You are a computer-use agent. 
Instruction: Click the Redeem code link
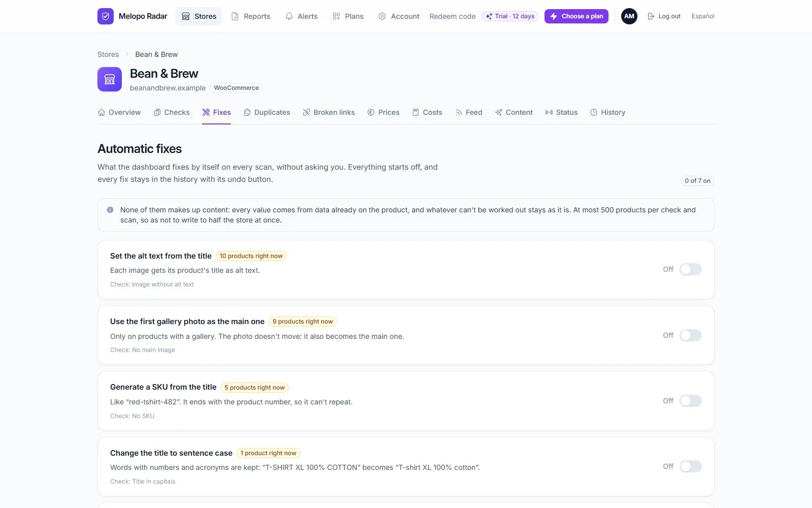pos(453,16)
